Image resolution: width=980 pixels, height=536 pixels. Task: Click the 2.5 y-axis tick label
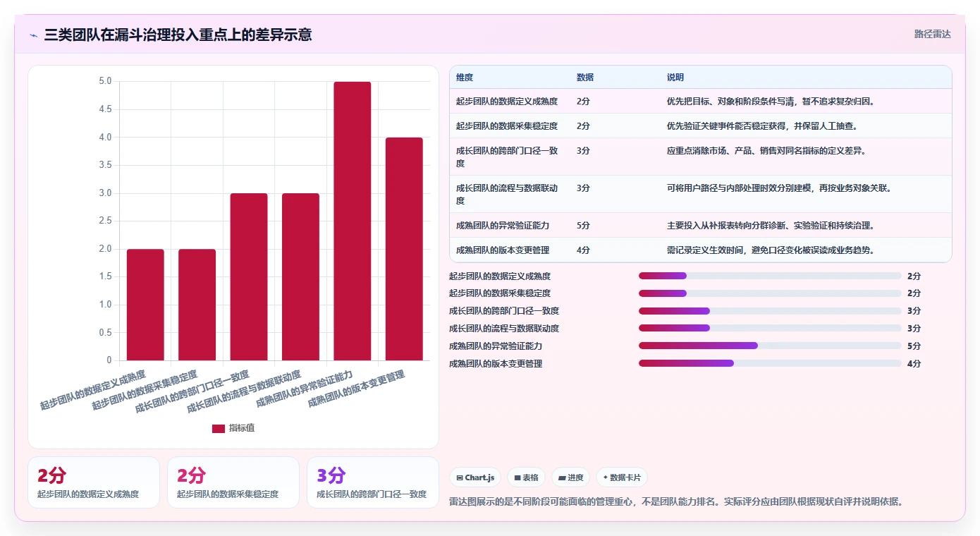point(105,221)
